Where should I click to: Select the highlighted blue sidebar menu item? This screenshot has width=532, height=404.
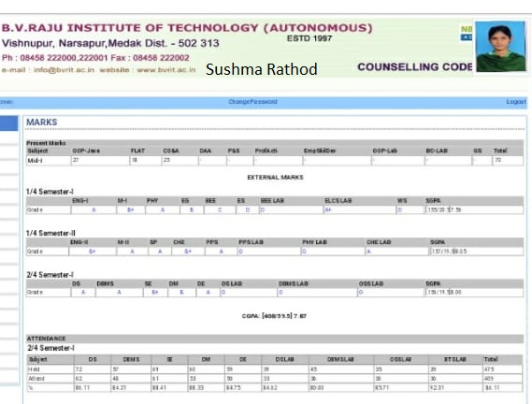8,123
